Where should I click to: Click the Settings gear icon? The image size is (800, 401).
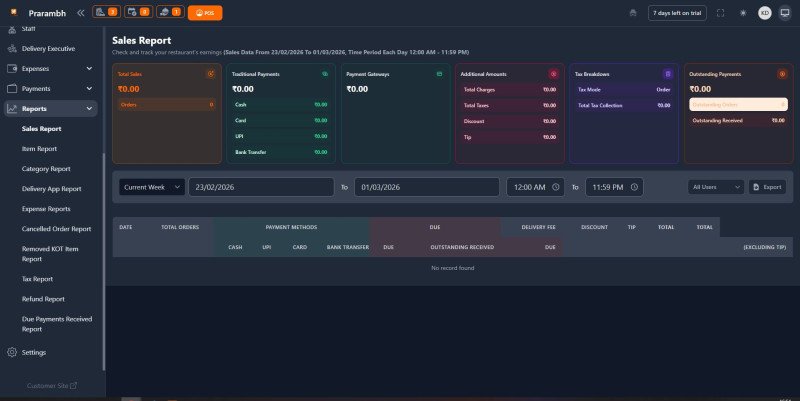pyautogui.click(x=12, y=352)
